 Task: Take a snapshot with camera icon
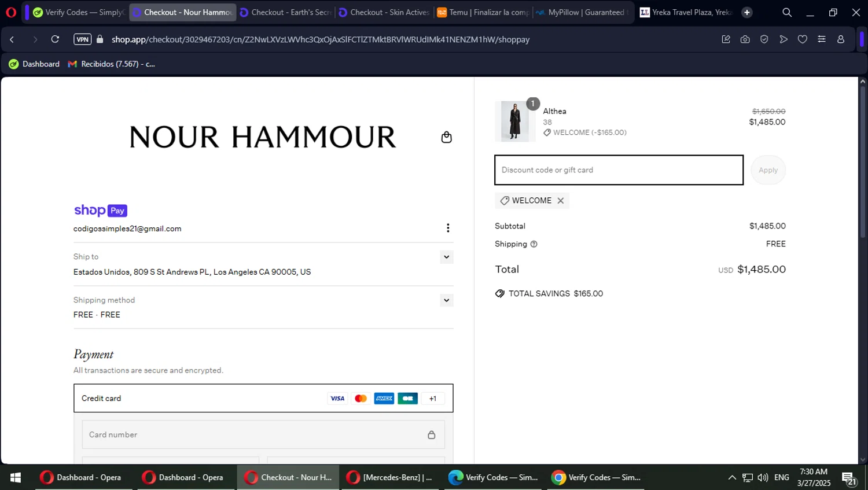(745, 39)
